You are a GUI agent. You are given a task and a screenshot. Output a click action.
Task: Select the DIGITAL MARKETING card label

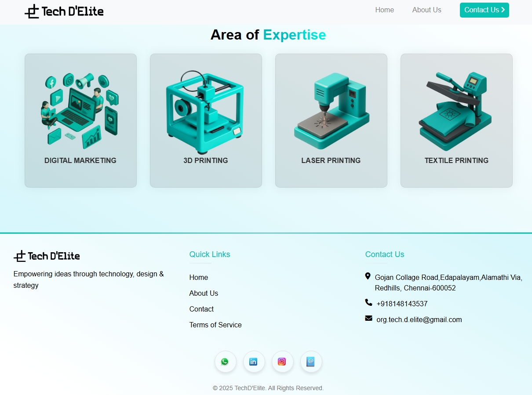(x=80, y=160)
